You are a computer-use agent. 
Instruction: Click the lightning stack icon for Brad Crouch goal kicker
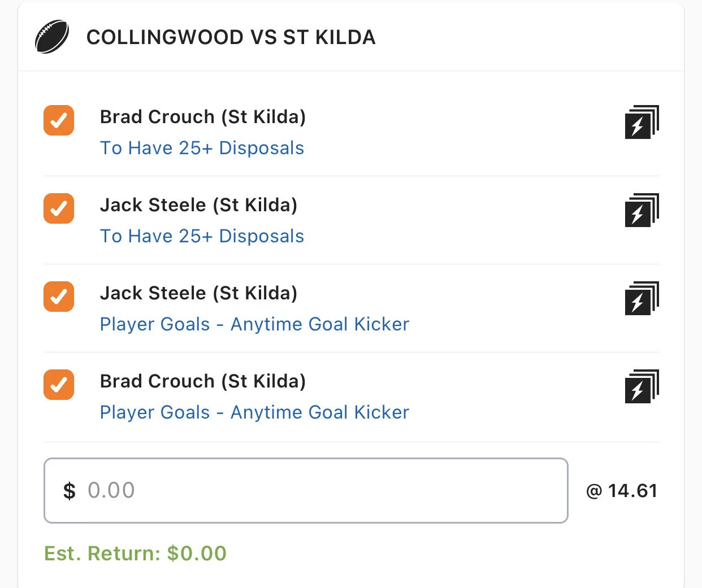pyautogui.click(x=642, y=386)
